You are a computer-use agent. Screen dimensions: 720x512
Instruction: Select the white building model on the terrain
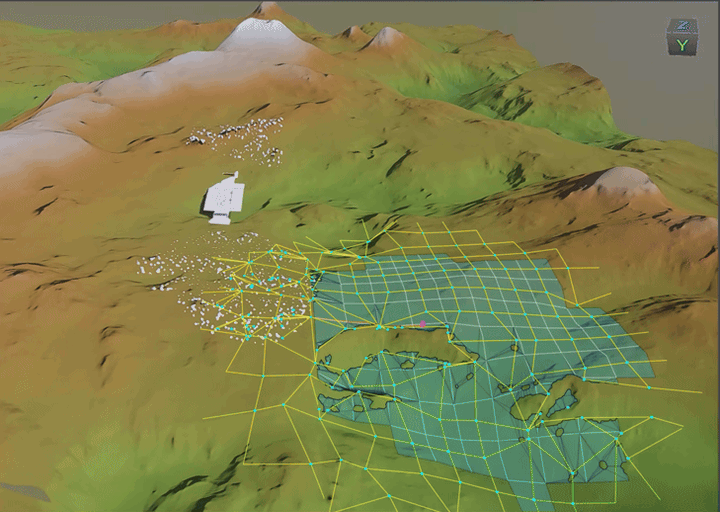point(224,198)
